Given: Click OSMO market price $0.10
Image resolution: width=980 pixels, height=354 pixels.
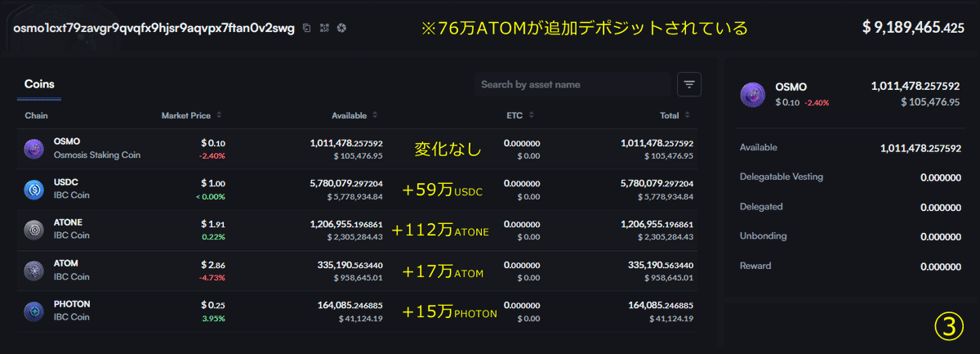Looking at the screenshot, I should [x=212, y=143].
